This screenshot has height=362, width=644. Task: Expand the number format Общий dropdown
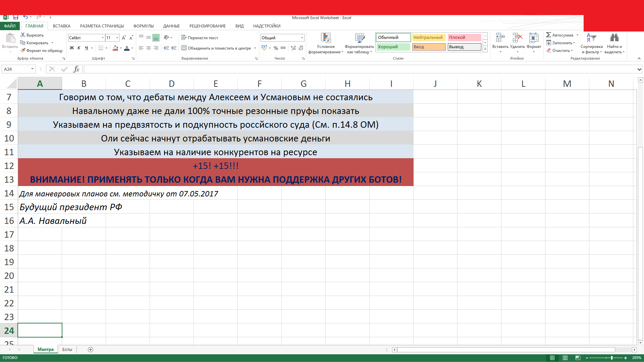(x=302, y=38)
